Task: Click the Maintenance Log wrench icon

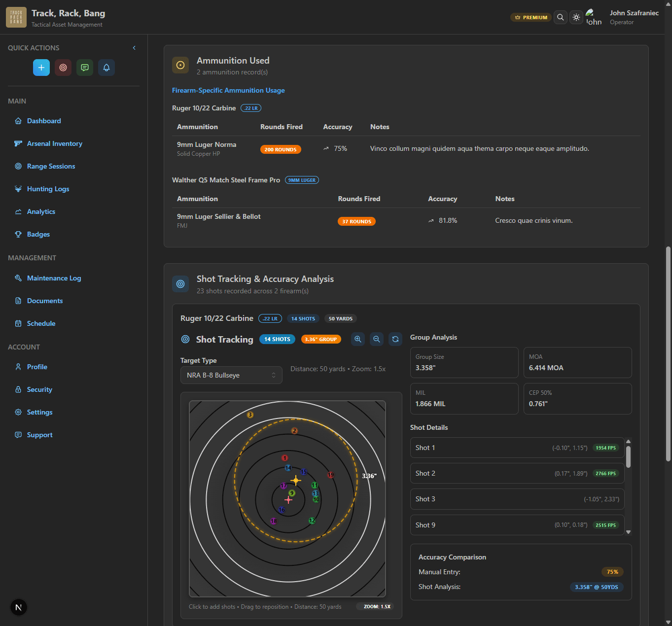Action: (x=18, y=278)
